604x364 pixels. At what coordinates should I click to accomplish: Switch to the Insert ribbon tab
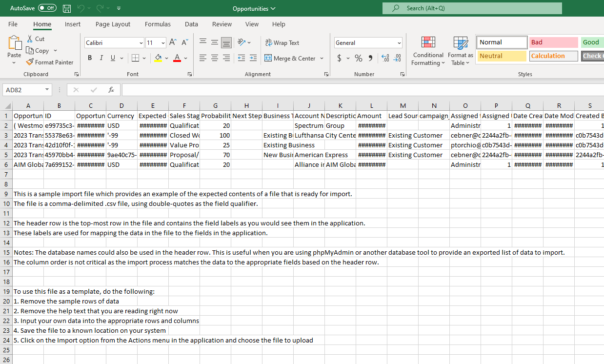pos(73,24)
